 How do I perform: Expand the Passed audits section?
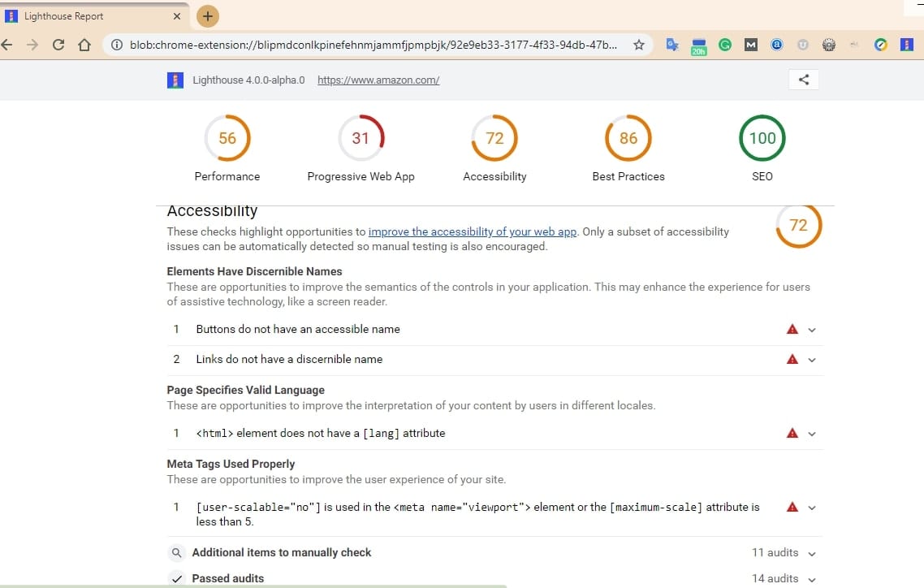click(x=811, y=578)
